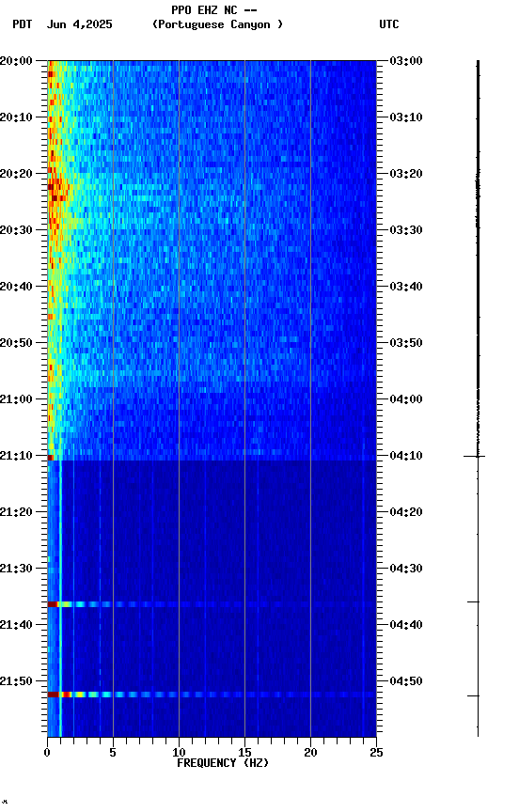The height and width of the screenshot is (812, 519).
Task: Click the '5' frequency axis tick label
Action: point(113,753)
